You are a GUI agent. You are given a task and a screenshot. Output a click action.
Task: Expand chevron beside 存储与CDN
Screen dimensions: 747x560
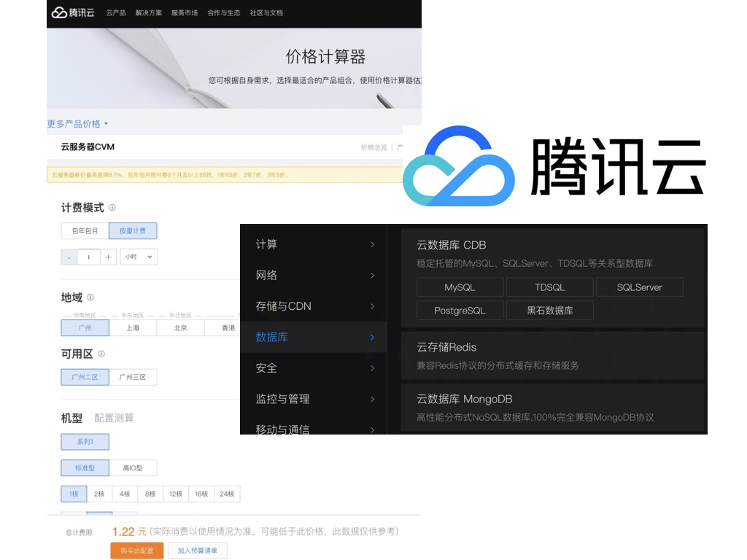[x=373, y=306]
